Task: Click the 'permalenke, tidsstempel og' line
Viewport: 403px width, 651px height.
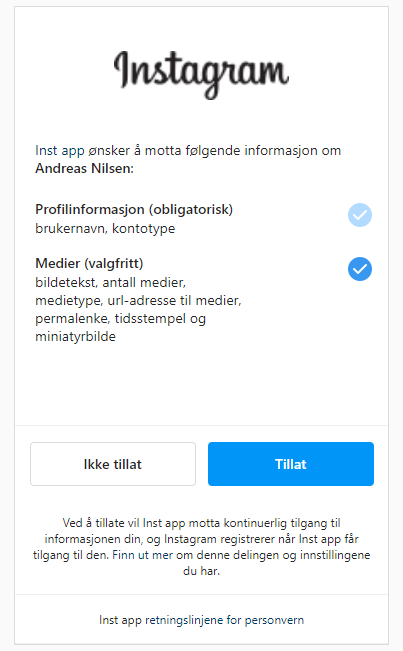Action: 120,318
